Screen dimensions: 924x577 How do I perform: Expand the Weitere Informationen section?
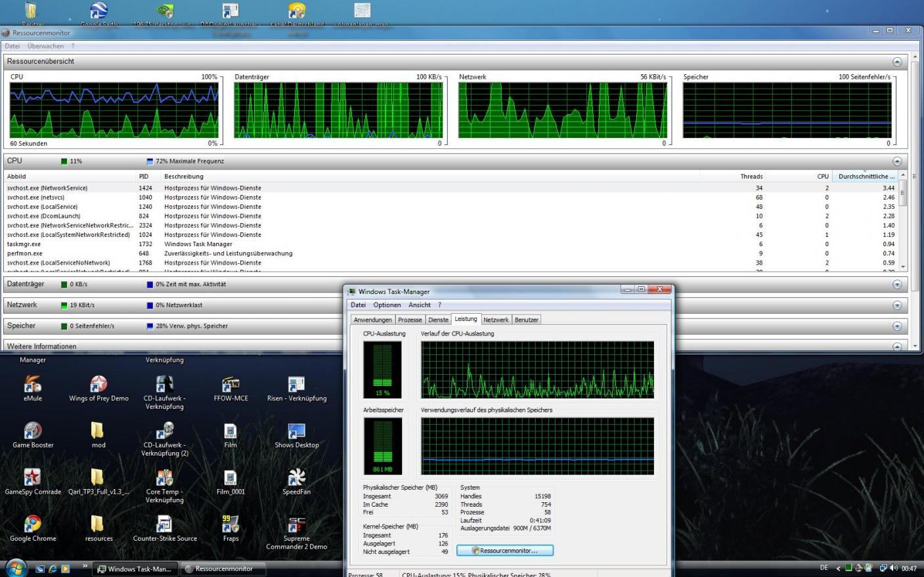(x=897, y=346)
